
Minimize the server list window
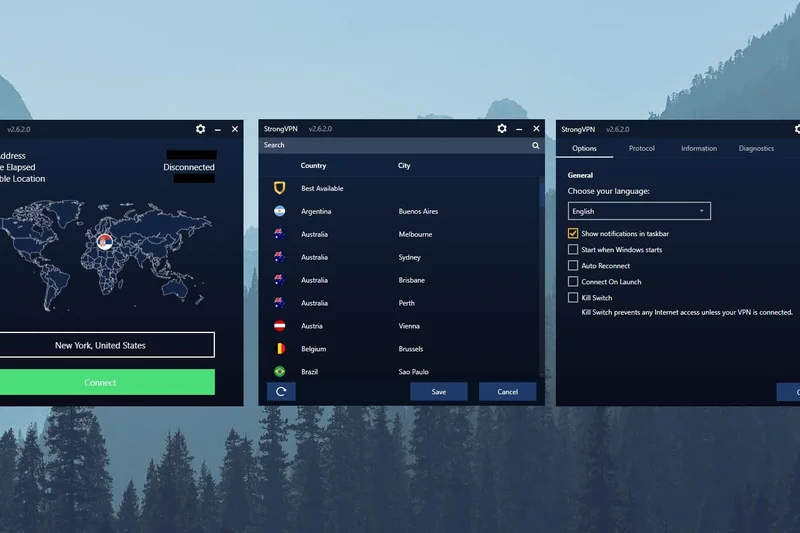[x=519, y=130]
